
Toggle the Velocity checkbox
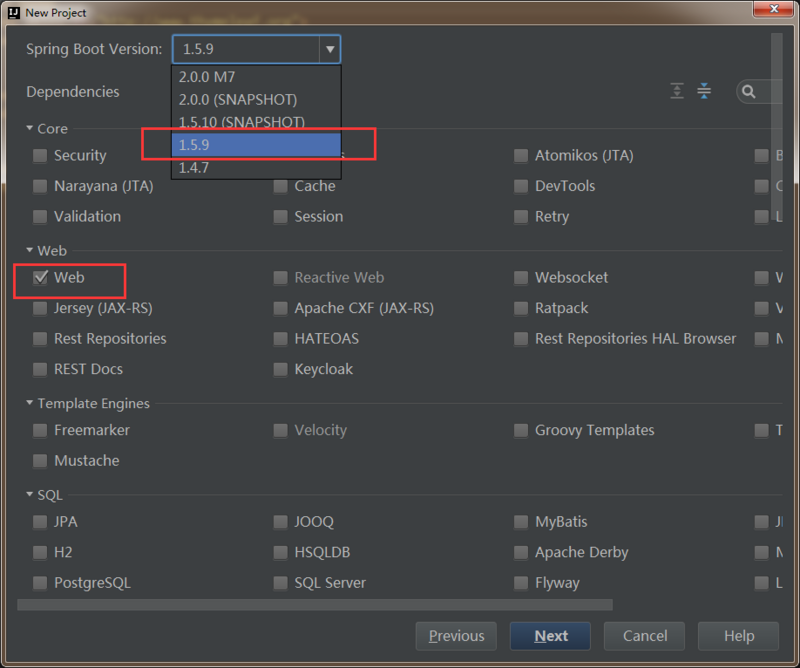(x=280, y=430)
